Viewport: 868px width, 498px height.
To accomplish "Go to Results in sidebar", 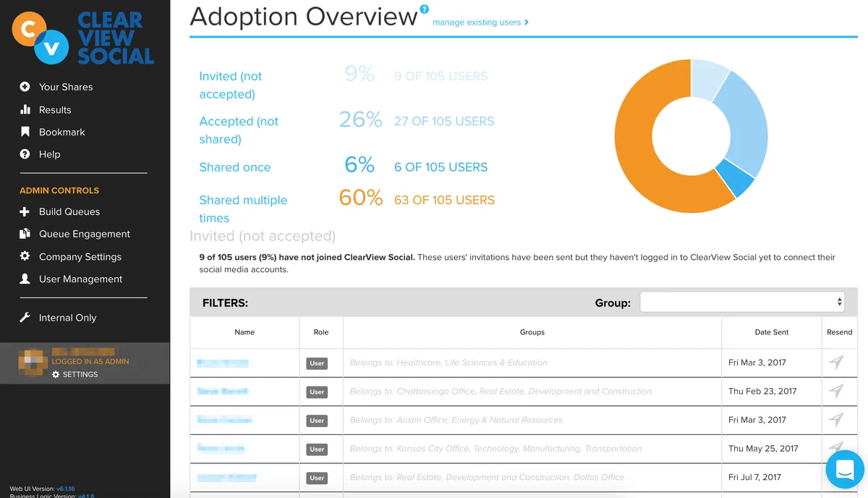I will [55, 110].
